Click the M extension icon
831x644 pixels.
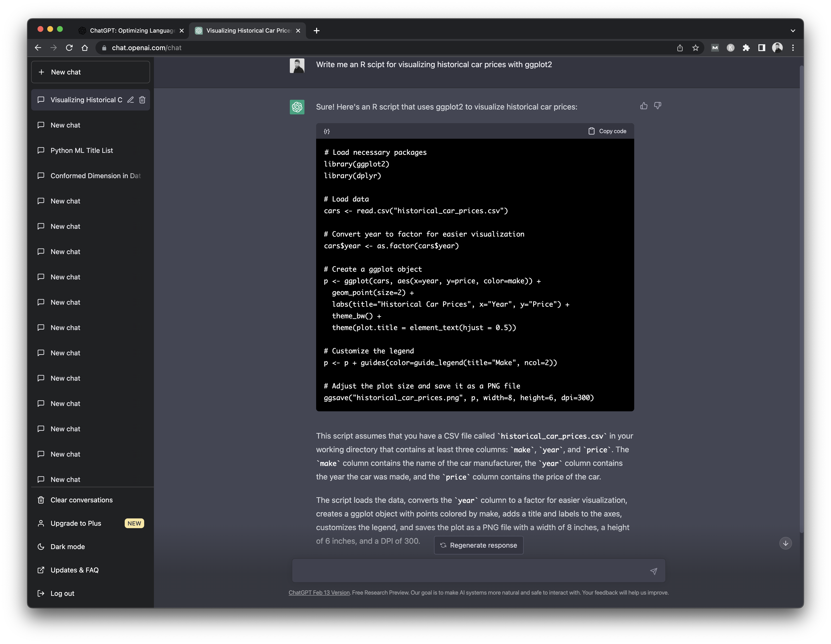coord(715,48)
